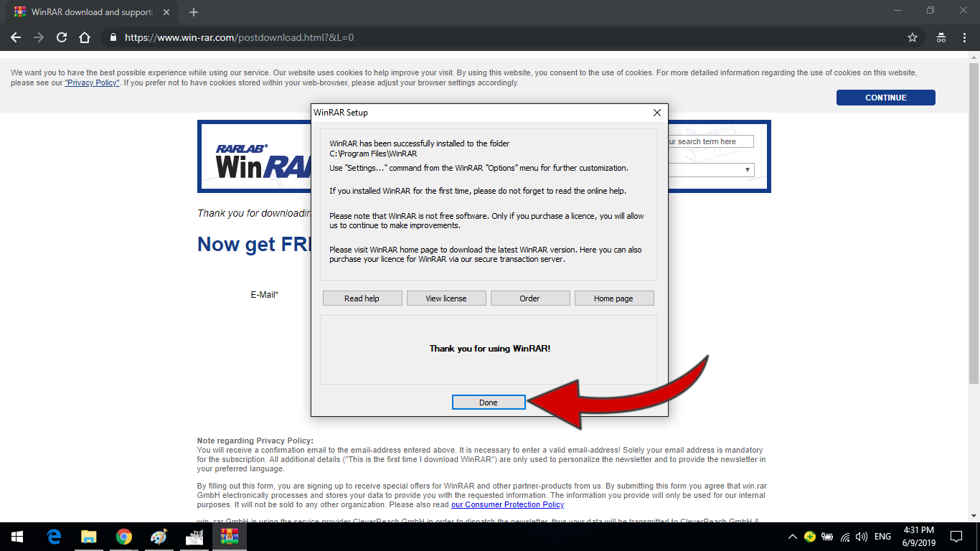Open the Paint app taskbar icon

159,537
